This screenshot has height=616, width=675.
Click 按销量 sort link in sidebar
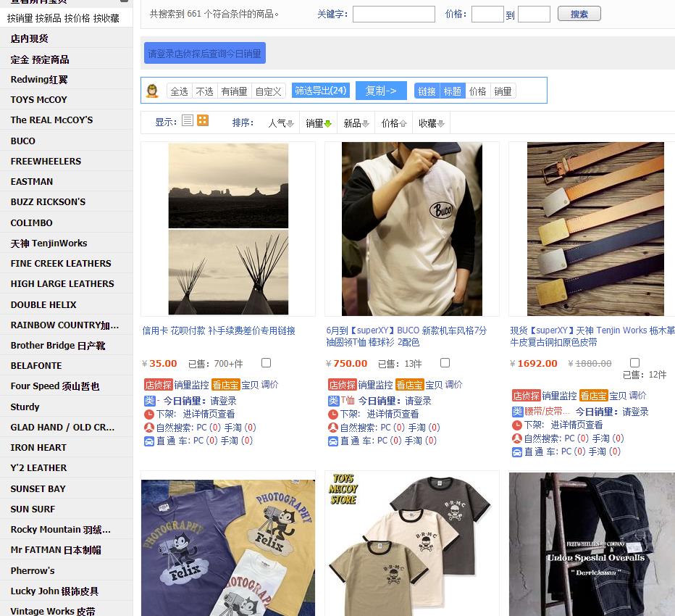pos(20,18)
